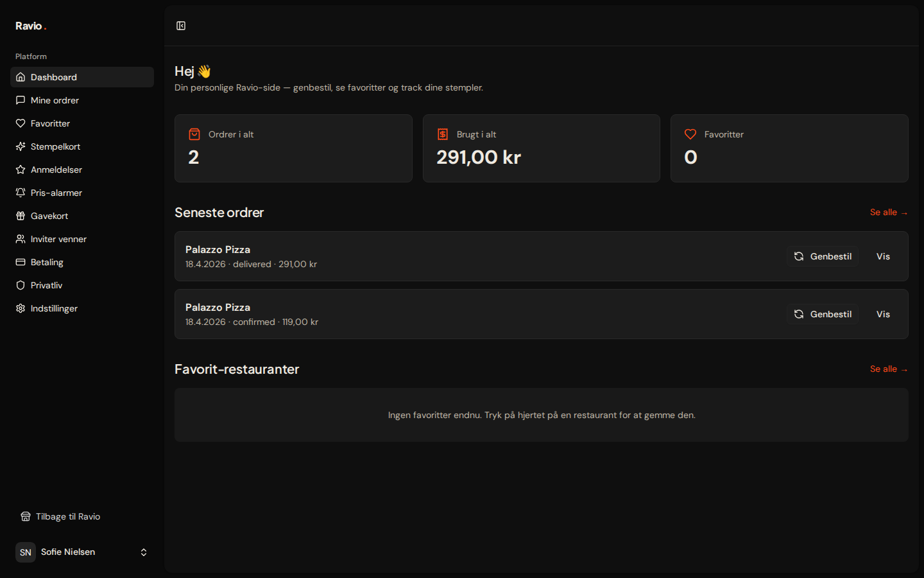
Task: Open the Se alle link beside Favorit-restauranter
Action: (889, 369)
